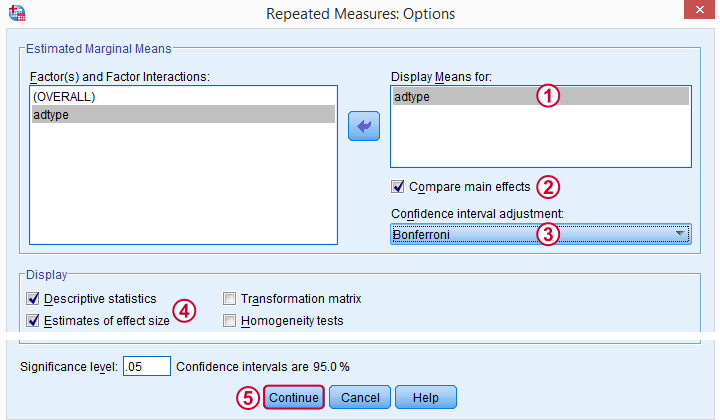The image size is (720, 420).
Task: Click the red circled number 4 marker
Action: point(184,311)
